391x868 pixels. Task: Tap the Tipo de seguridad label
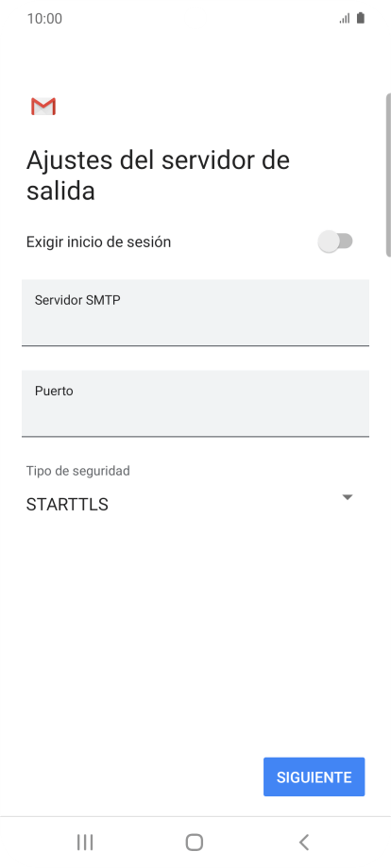(78, 471)
